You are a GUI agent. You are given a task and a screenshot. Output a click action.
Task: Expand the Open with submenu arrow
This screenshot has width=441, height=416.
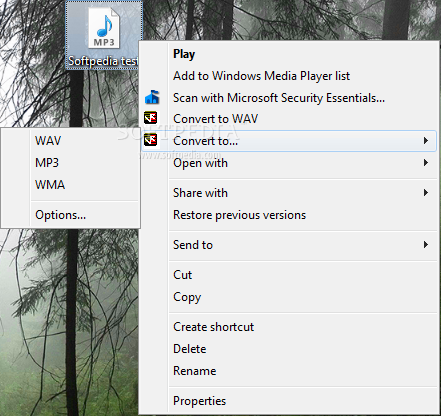click(426, 163)
